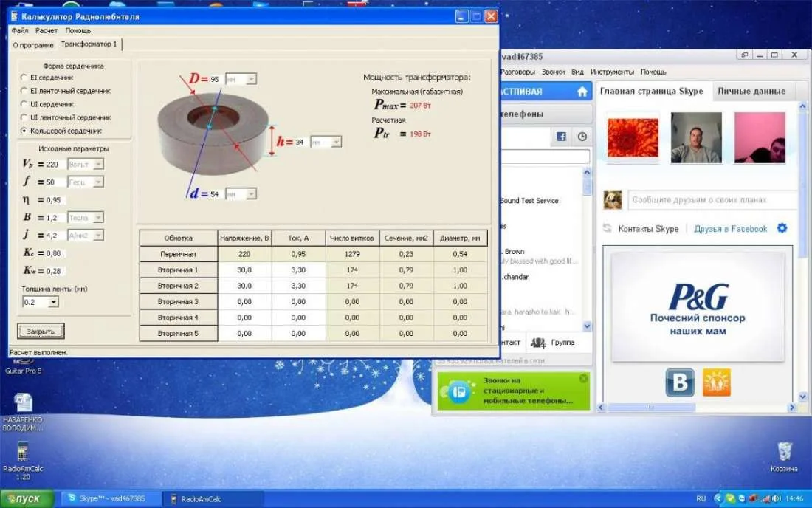The image size is (812, 508).
Task: Click the green calls banner phone icon
Action: point(458,392)
